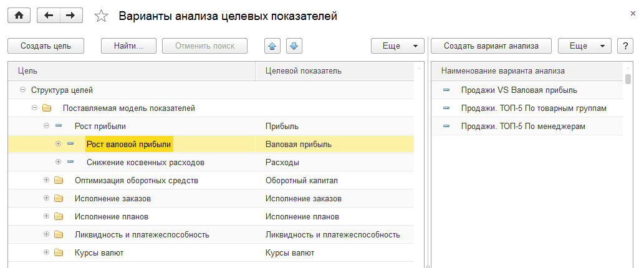Select the Снижение косвенных расходов row

pos(145,163)
